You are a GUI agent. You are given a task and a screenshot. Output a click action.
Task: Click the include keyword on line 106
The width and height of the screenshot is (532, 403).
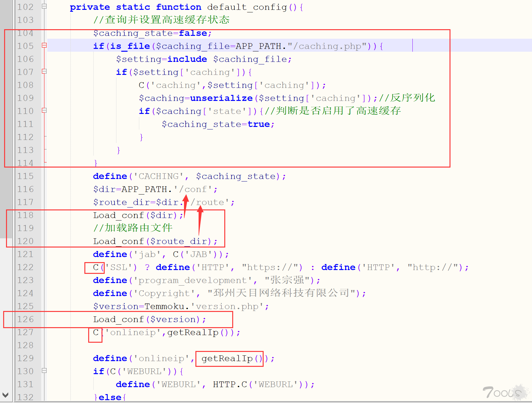click(x=187, y=59)
